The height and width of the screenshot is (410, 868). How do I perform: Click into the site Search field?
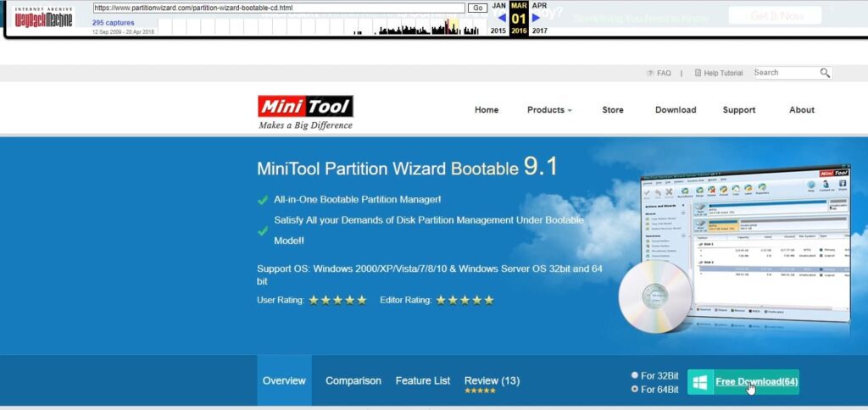pyautogui.click(x=786, y=73)
